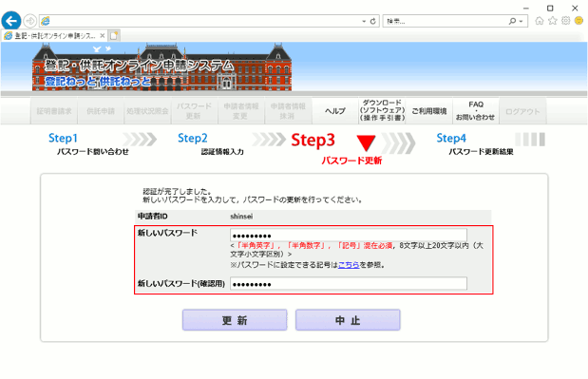Open browser tools gear icon

point(565,21)
